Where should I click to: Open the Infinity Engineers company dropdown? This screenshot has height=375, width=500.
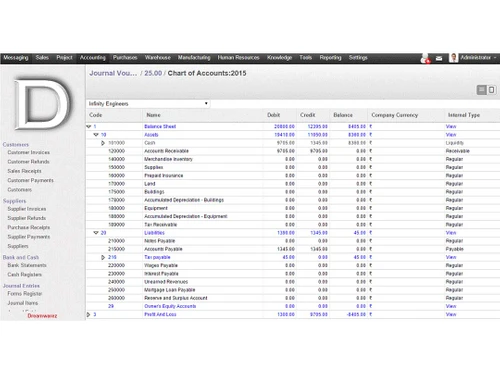(x=148, y=104)
